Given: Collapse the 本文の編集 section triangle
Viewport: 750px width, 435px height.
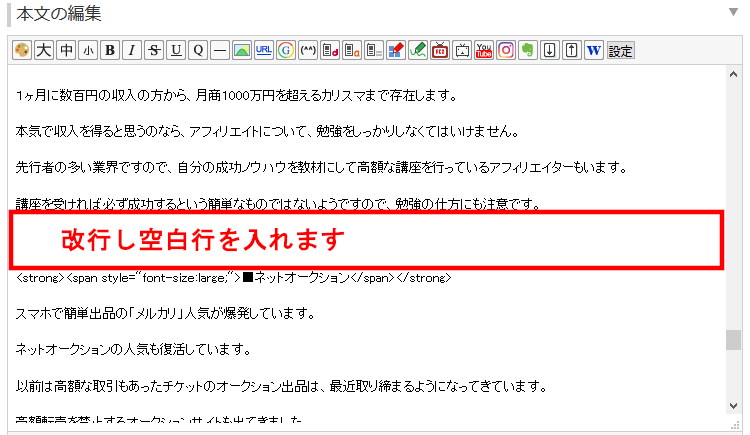Looking at the screenshot, I should pos(733,12).
